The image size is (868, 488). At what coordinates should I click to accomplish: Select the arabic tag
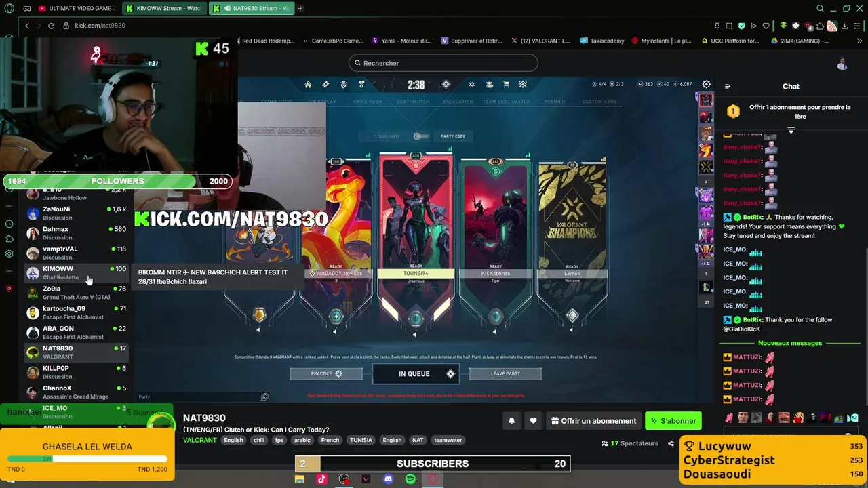pos(302,440)
